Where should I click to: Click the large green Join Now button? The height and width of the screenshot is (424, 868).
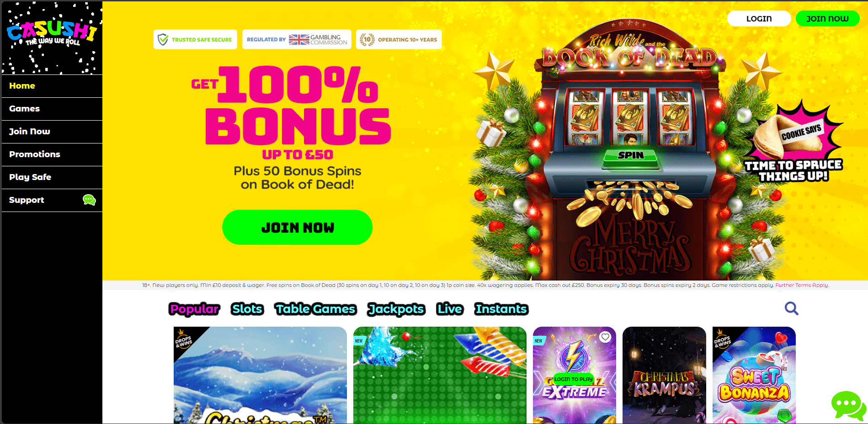click(x=297, y=227)
